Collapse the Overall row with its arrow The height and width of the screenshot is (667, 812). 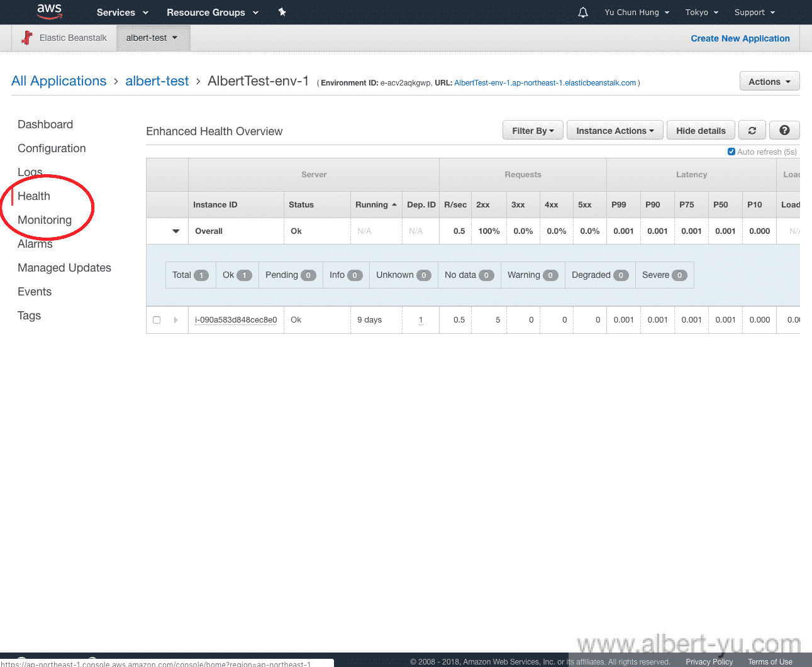[176, 231]
